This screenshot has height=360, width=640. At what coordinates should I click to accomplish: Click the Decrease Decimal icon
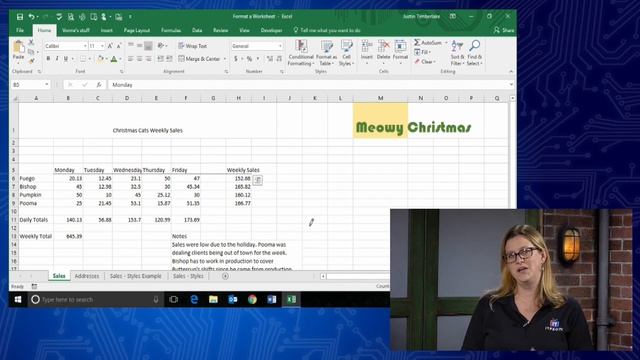[279, 59]
